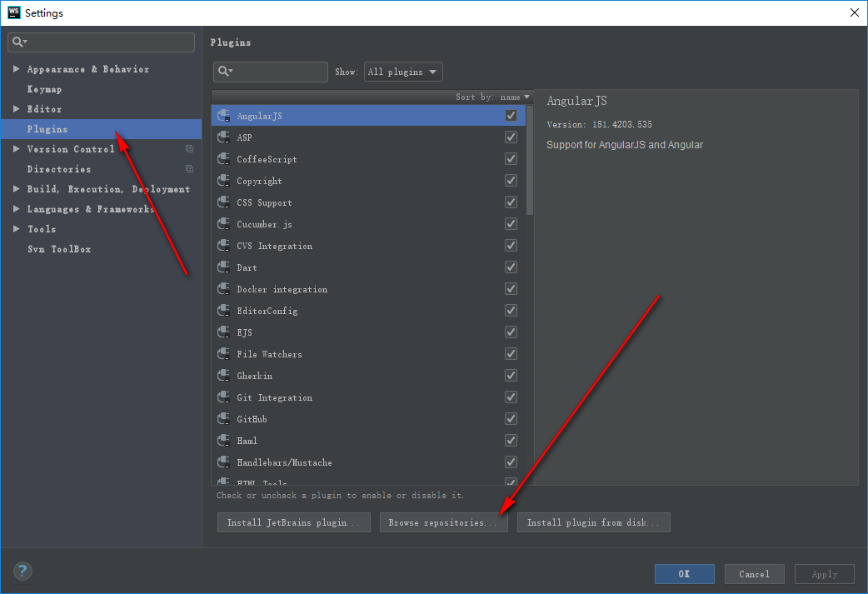This screenshot has height=594, width=868.
Task: Disable the Copyright plugin checkbox
Action: click(x=511, y=181)
